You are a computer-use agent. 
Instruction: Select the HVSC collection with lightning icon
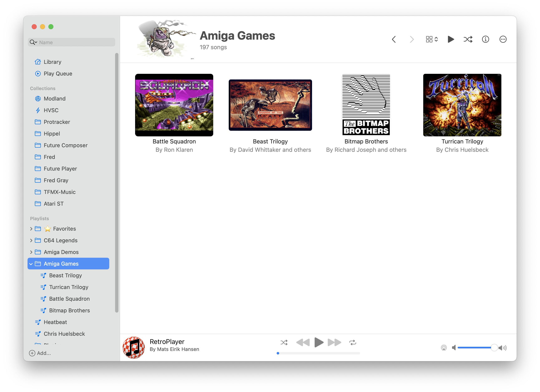click(x=51, y=110)
